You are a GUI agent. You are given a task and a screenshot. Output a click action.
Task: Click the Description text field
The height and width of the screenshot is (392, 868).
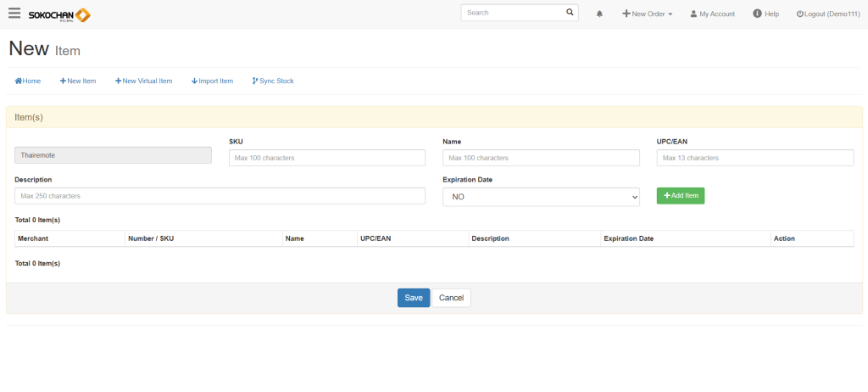(x=220, y=196)
